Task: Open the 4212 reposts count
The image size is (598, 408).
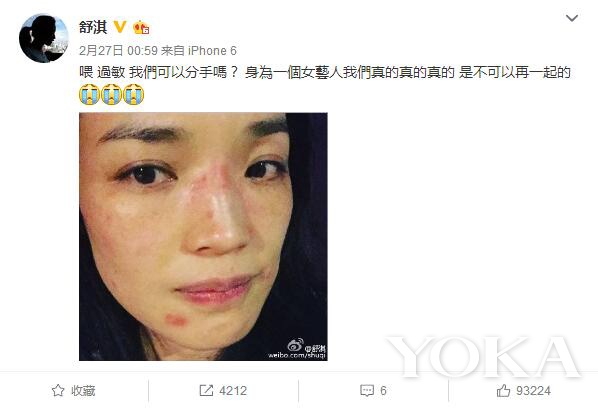Action: point(233,391)
